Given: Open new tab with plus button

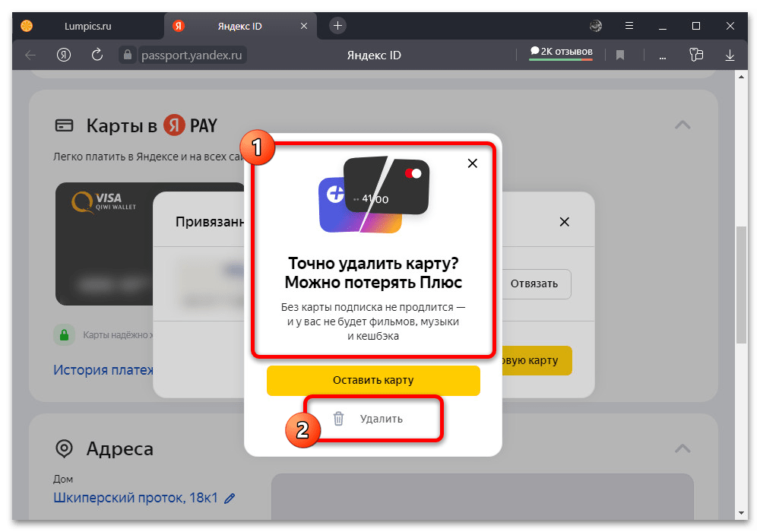Looking at the screenshot, I should click(337, 25).
